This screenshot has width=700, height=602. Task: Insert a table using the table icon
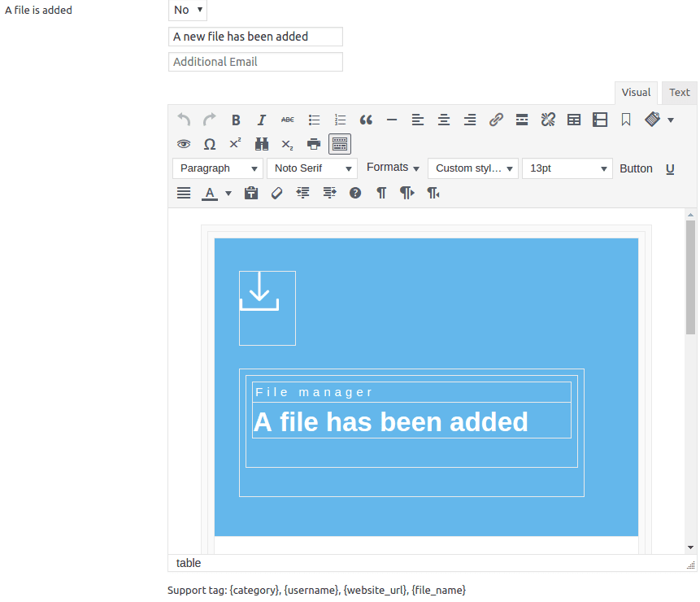coord(574,120)
